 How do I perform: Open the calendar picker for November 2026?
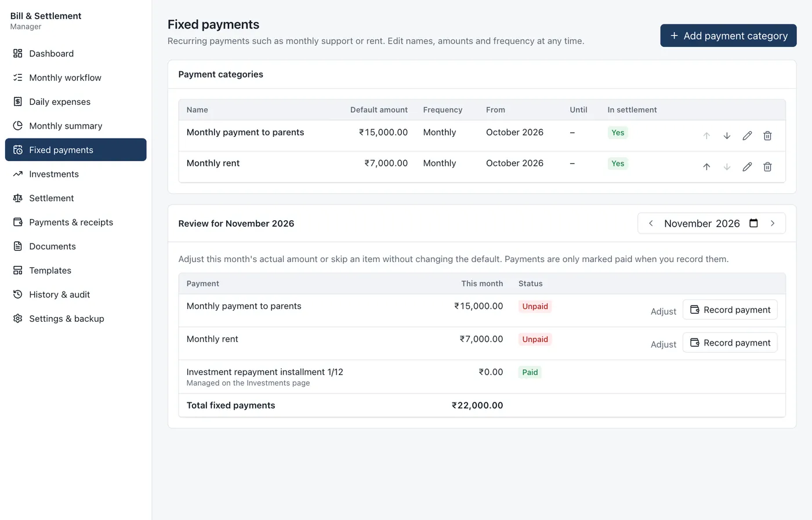point(753,223)
